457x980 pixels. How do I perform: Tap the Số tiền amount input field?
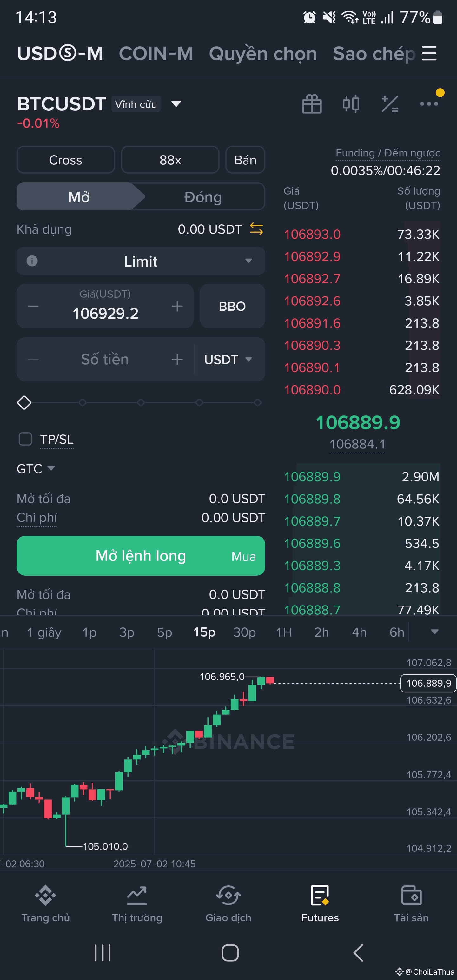(105, 360)
